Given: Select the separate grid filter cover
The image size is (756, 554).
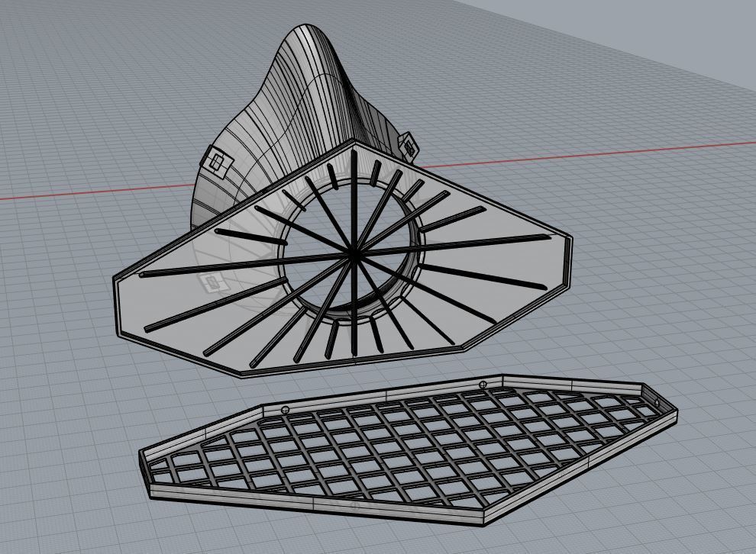Looking at the screenshot, I should click(x=408, y=449).
